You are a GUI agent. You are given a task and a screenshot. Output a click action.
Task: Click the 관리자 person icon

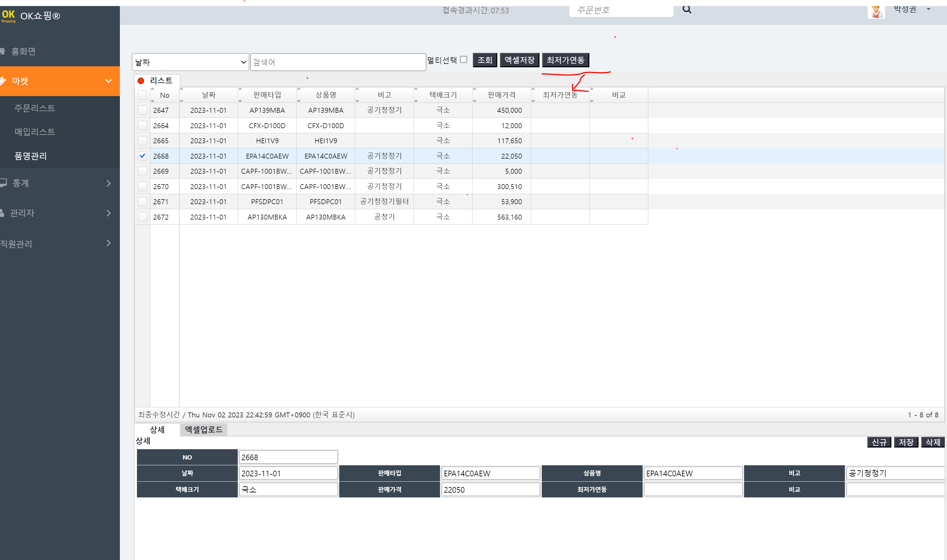click(3, 213)
